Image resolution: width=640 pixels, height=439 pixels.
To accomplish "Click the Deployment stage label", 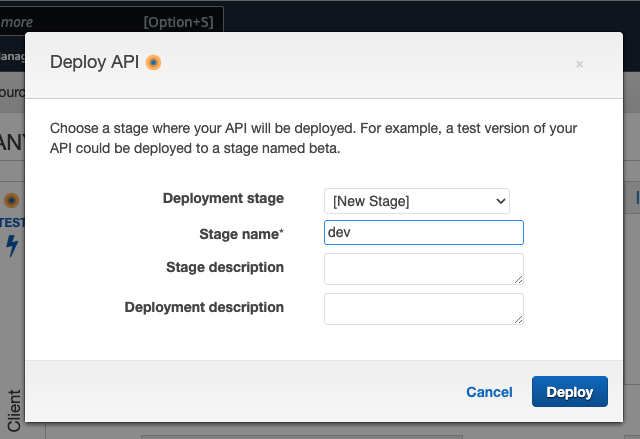I will click(x=223, y=198).
